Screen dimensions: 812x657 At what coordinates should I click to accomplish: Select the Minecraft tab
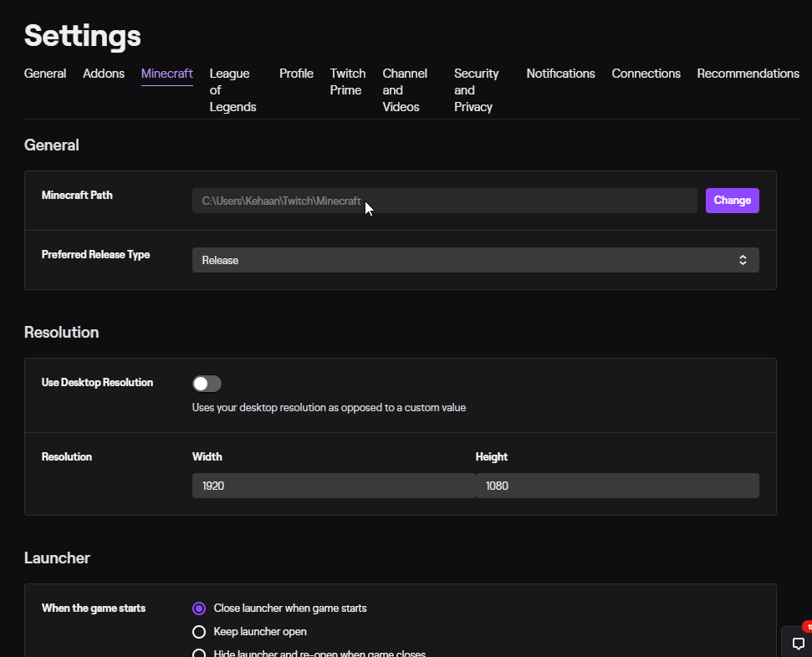pyautogui.click(x=166, y=74)
